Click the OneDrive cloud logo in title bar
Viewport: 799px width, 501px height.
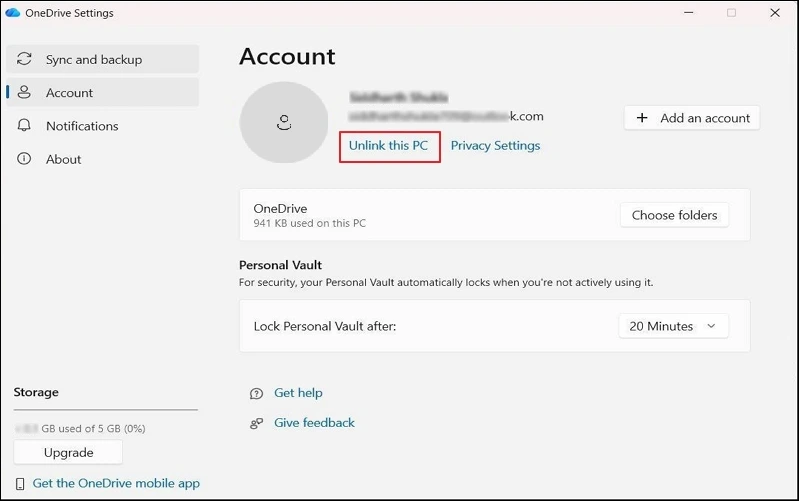pyautogui.click(x=12, y=13)
